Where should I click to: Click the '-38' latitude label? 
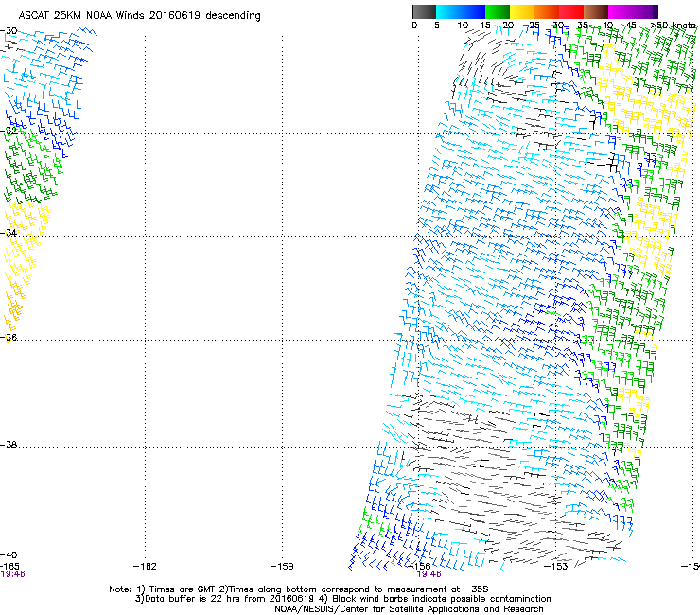tap(9, 445)
